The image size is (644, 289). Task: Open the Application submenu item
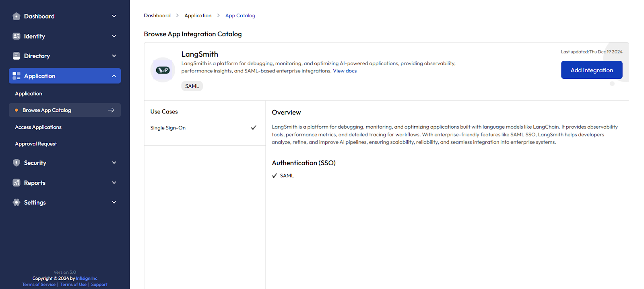click(x=29, y=94)
